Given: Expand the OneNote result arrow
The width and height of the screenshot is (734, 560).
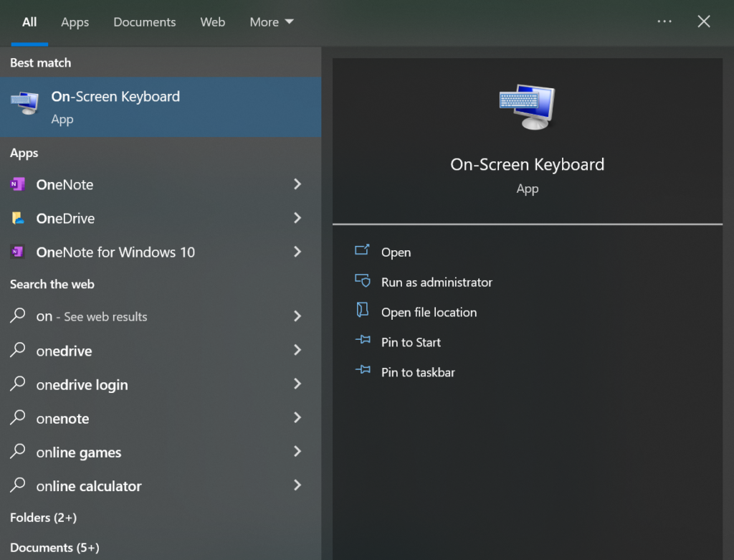Looking at the screenshot, I should point(297,184).
